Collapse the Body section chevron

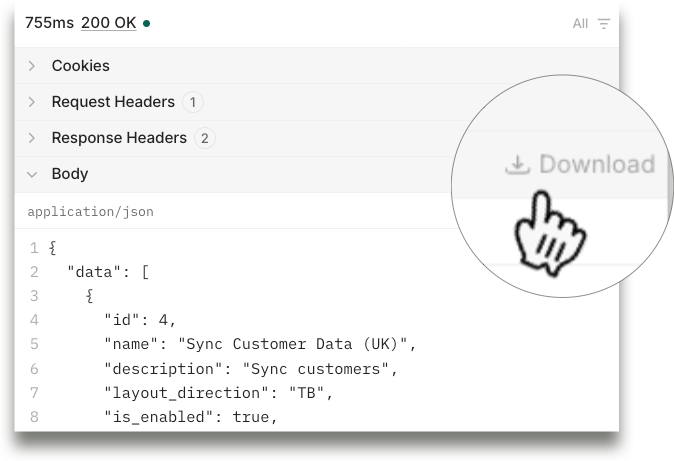pos(32,174)
